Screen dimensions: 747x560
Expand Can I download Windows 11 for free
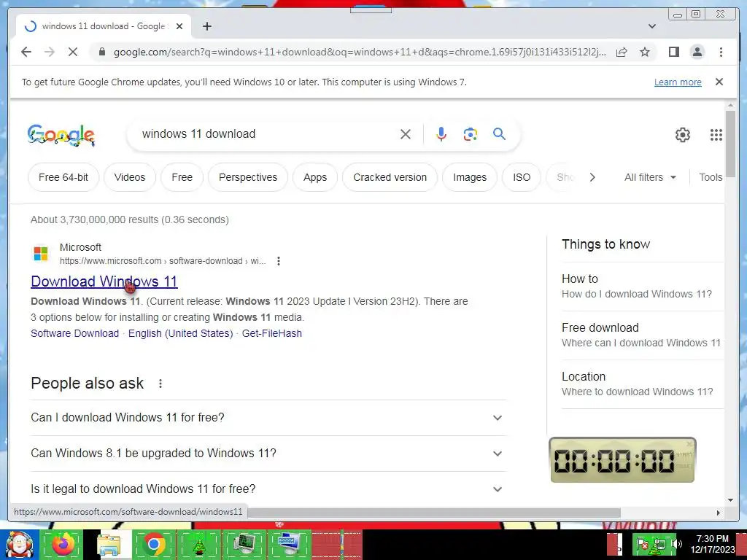click(x=268, y=418)
